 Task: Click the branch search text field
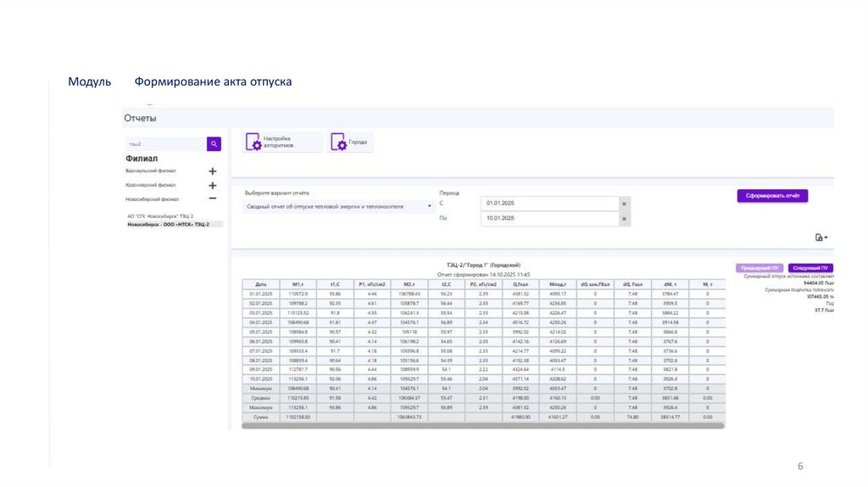(166, 144)
